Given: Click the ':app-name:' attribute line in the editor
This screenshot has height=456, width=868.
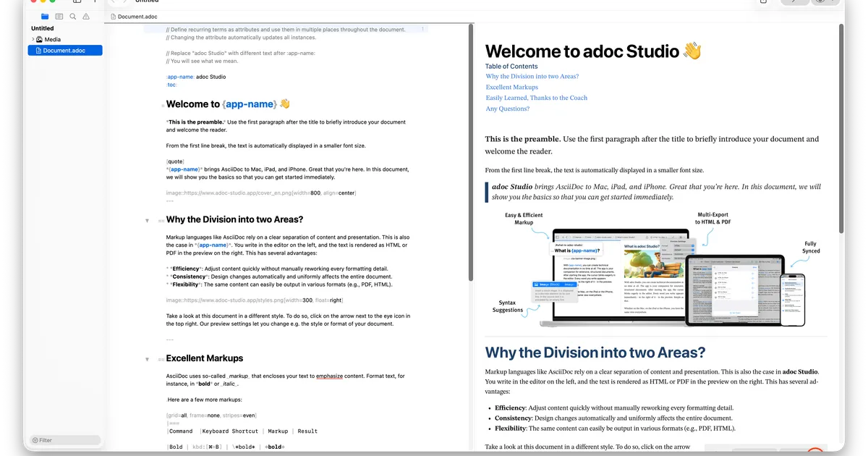Looking at the screenshot, I should click(196, 77).
